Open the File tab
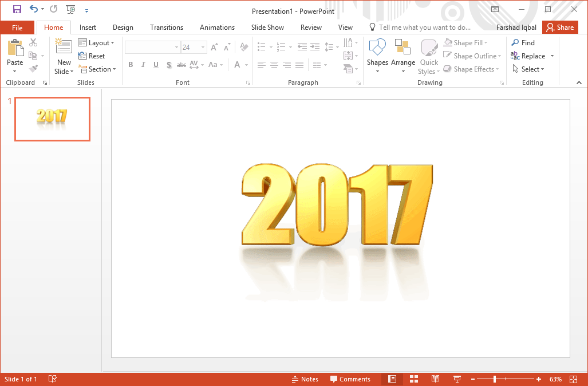Screen dimensions: 588x386 click(17, 27)
